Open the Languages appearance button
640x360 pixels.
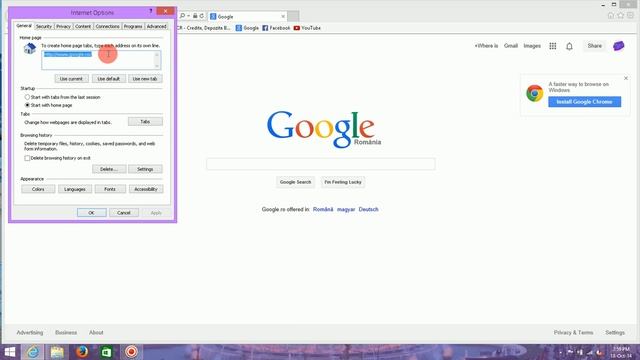[75, 189]
